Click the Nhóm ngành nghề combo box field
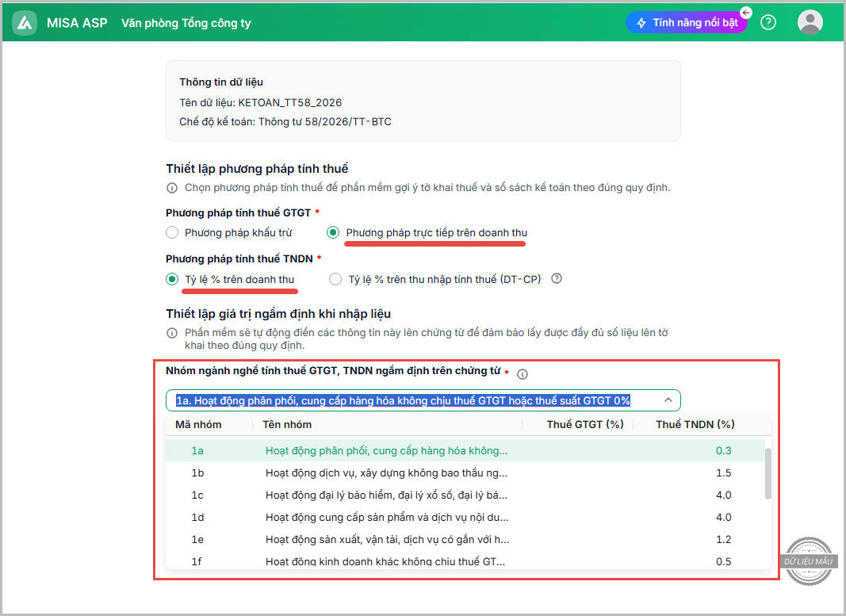The width and height of the screenshot is (846, 616). coord(423,400)
